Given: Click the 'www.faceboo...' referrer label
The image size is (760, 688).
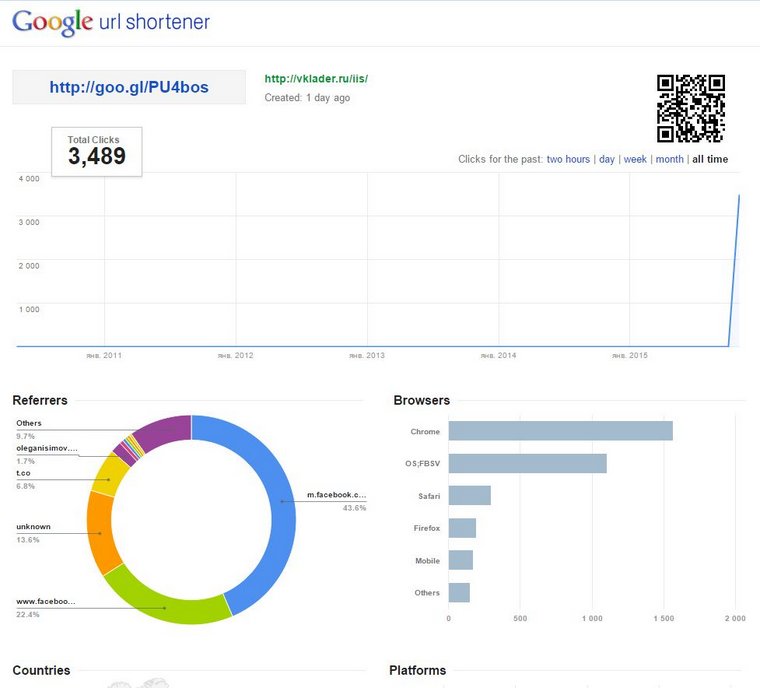Looking at the screenshot, I should coord(46,601).
